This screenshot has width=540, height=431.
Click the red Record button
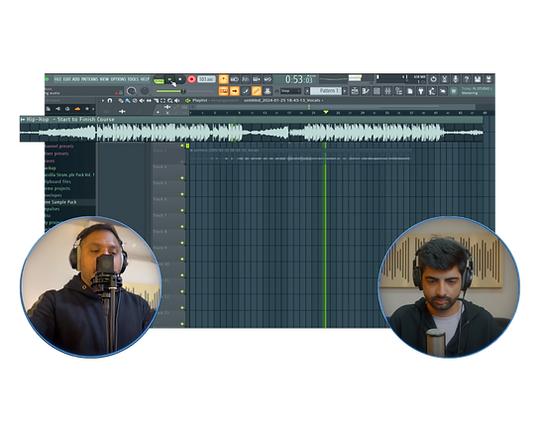[191, 79]
